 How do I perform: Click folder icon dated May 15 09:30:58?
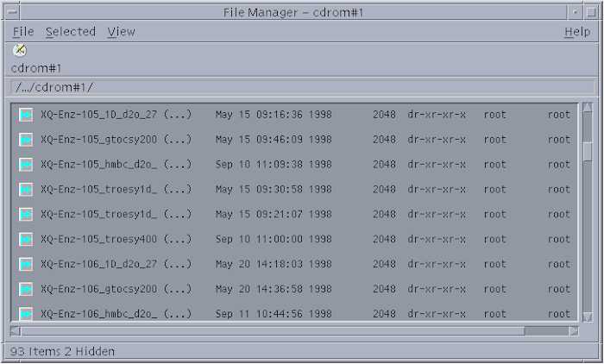pyautogui.click(x=26, y=190)
